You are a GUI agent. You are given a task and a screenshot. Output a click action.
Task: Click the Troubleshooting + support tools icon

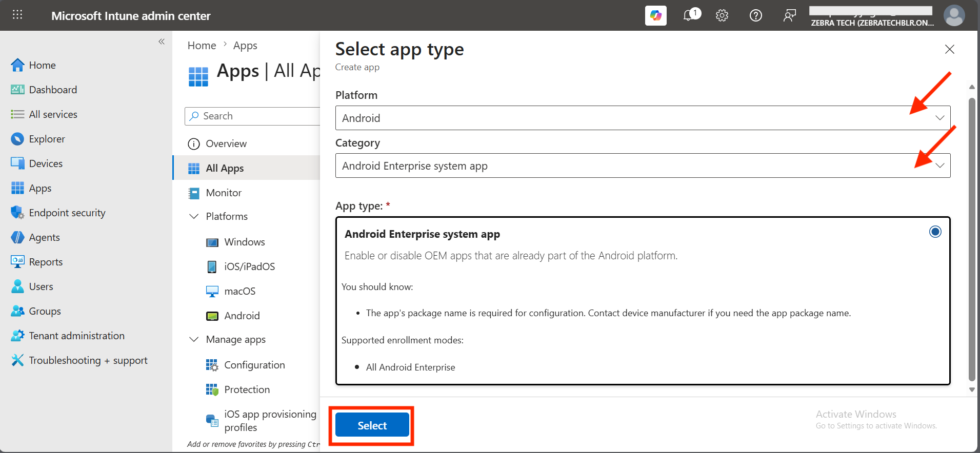[17, 360]
